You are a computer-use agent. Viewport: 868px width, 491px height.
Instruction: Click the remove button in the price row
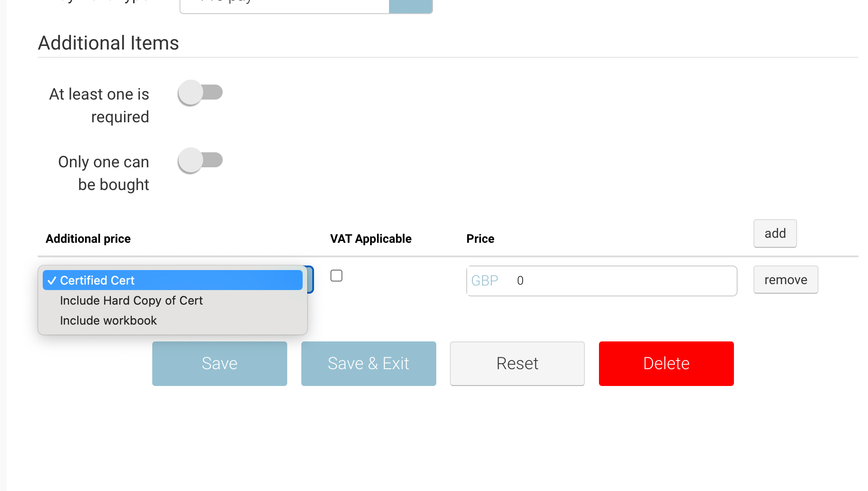pyautogui.click(x=785, y=280)
